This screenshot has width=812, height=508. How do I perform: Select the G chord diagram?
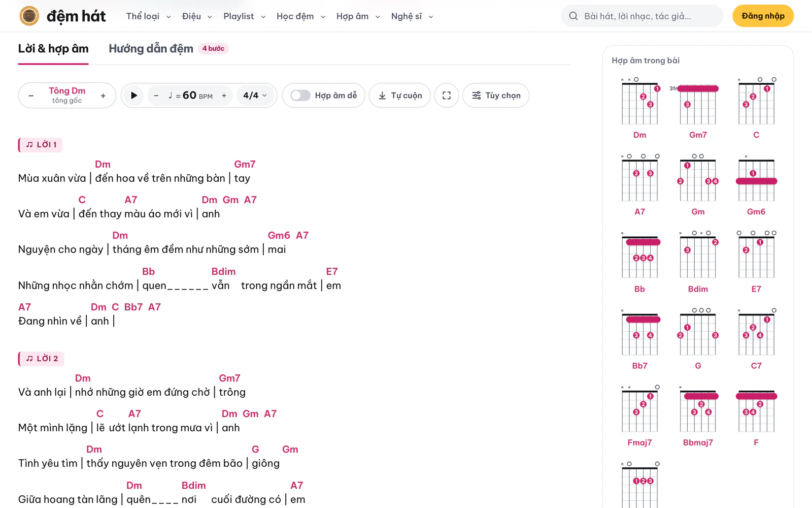pos(698,339)
